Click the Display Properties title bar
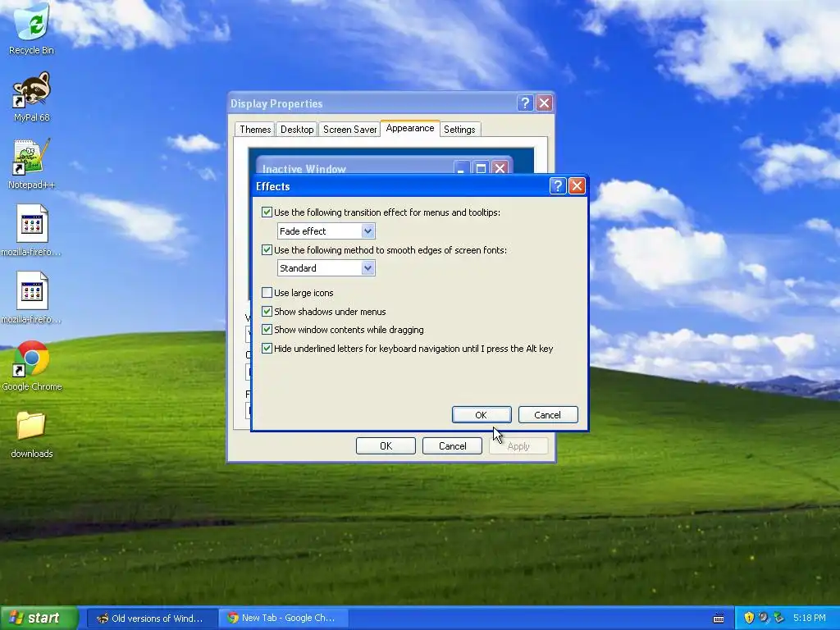The height and width of the screenshot is (630, 840). [373, 103]
